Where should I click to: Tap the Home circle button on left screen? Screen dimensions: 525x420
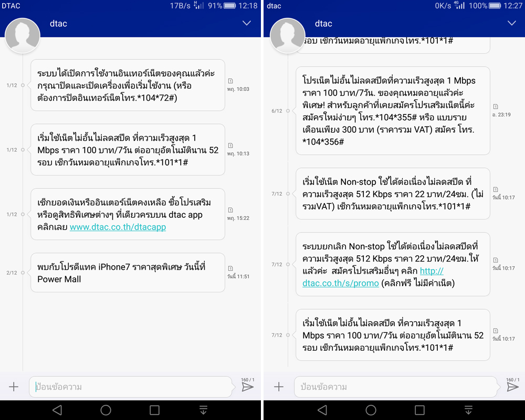coord(106,410)
